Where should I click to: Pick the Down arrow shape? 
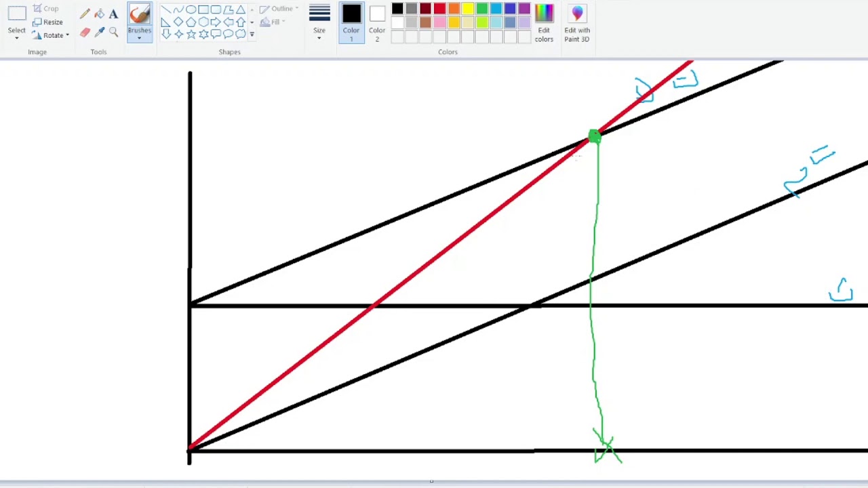[166, 35]
